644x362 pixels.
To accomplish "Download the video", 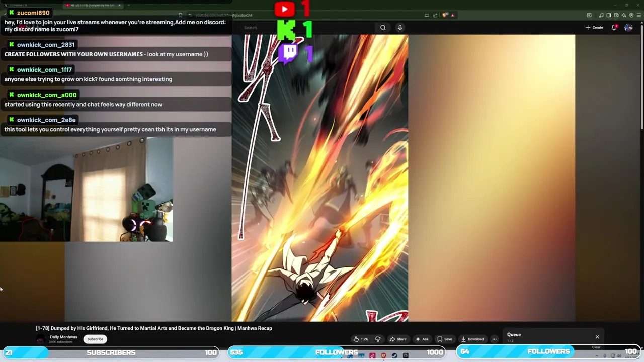I will [473, 339].
